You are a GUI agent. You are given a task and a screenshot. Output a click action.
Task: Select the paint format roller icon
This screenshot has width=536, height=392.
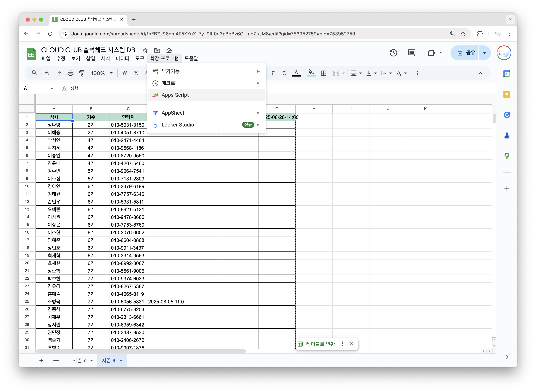[82, 73]
